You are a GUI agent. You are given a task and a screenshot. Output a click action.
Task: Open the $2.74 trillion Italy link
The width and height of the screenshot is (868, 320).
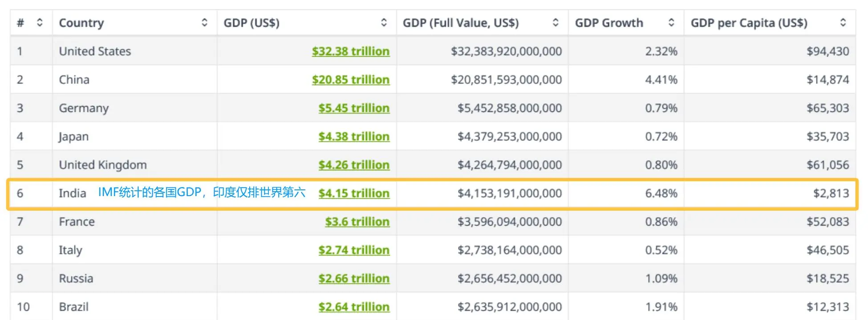click(x=354, y=250)
